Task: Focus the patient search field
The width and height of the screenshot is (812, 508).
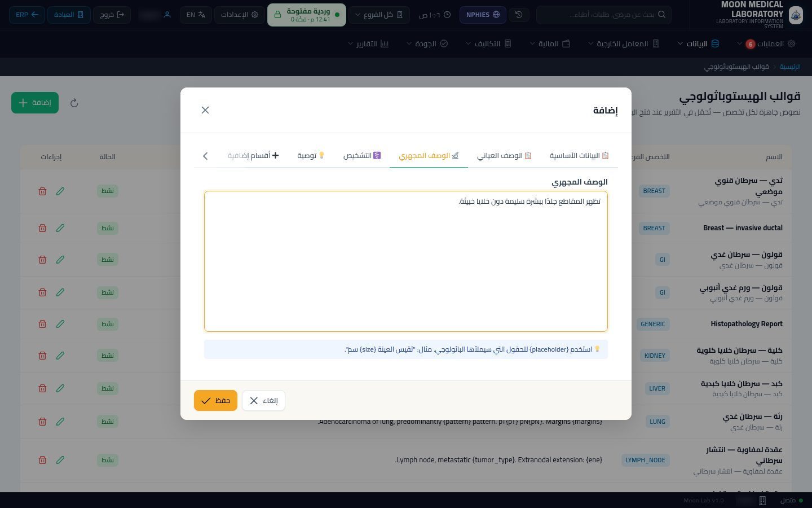Action: coord(603,15)
